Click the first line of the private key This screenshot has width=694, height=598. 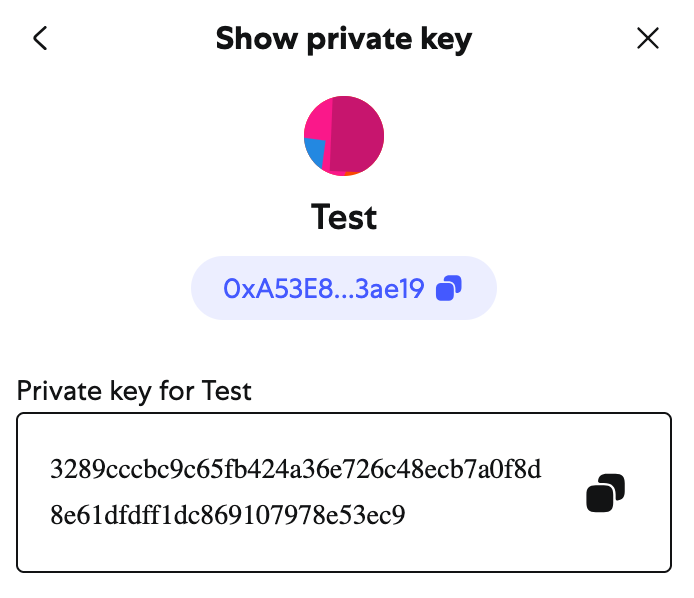[296, 469]
